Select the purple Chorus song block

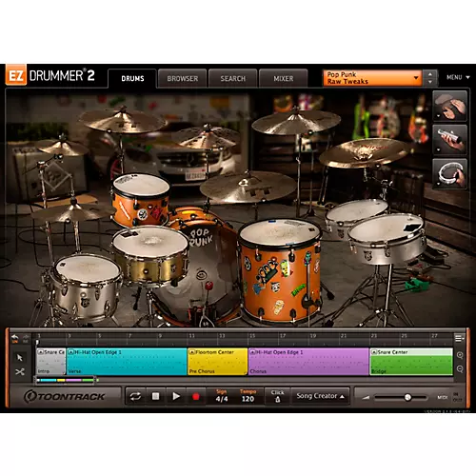point(308,362)
